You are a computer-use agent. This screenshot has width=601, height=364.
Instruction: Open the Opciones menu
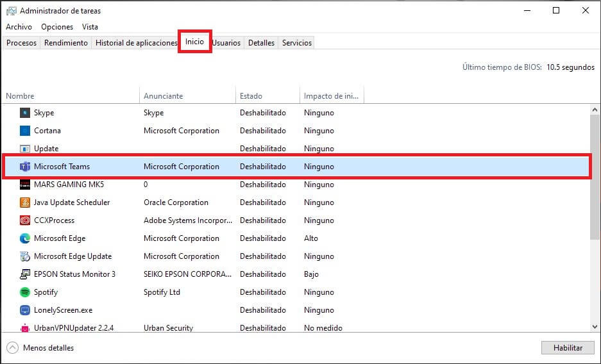[57, 27]
